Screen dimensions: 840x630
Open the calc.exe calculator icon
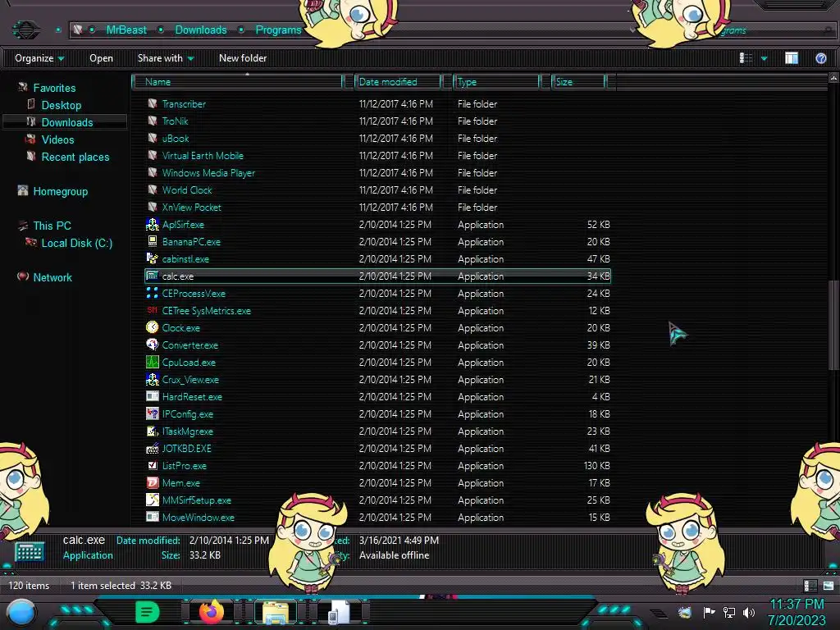pos(152,276)
